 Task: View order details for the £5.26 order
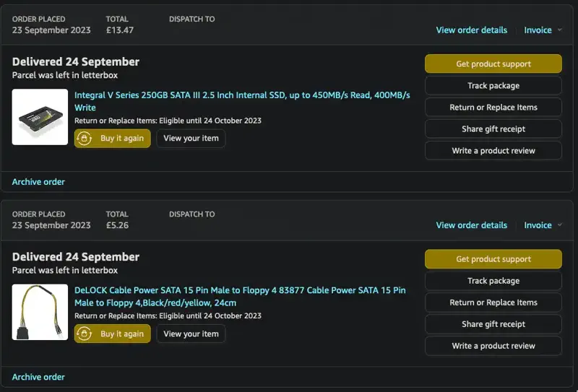click(x=471, y=225)
